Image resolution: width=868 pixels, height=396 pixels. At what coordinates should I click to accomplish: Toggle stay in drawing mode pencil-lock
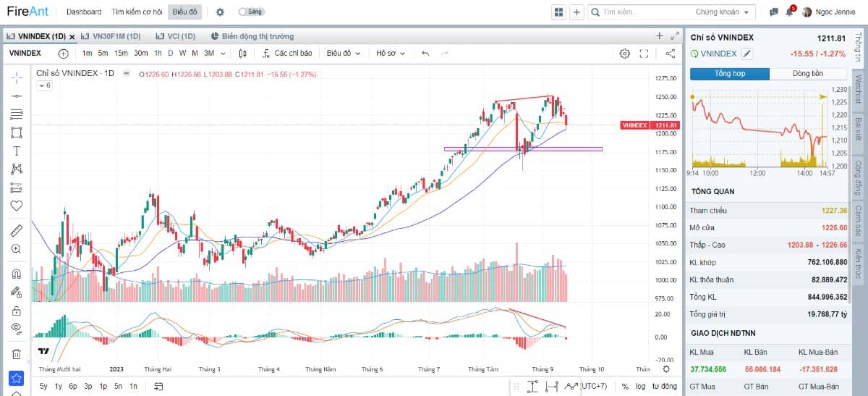[x=16, y=292]
